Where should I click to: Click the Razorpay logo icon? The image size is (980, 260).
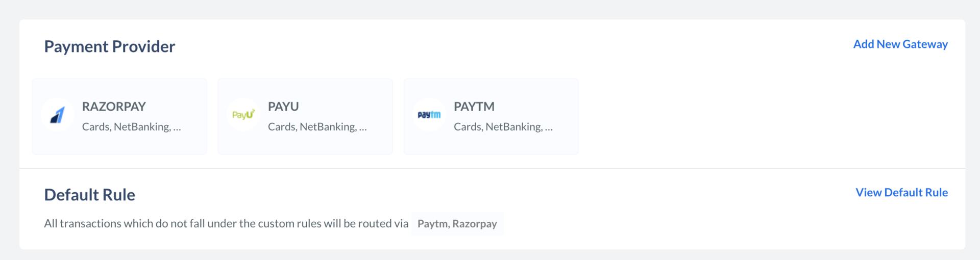click(58, 115)
